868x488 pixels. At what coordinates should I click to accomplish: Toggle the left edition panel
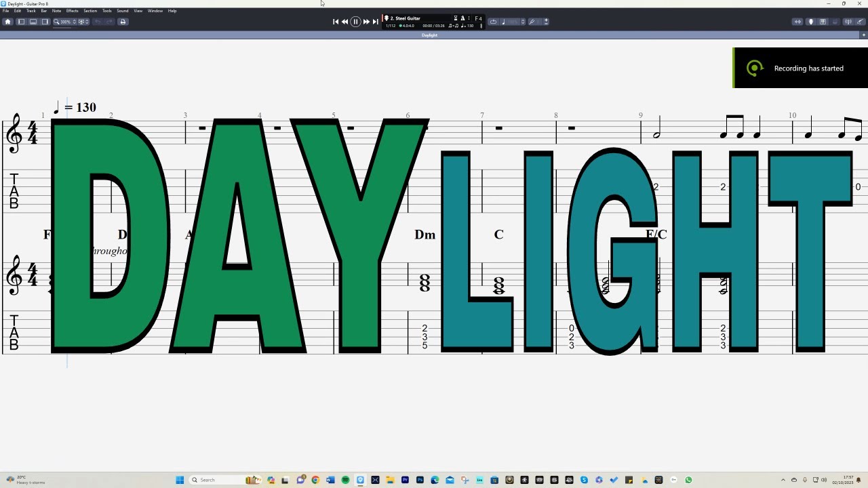(21, 22)
